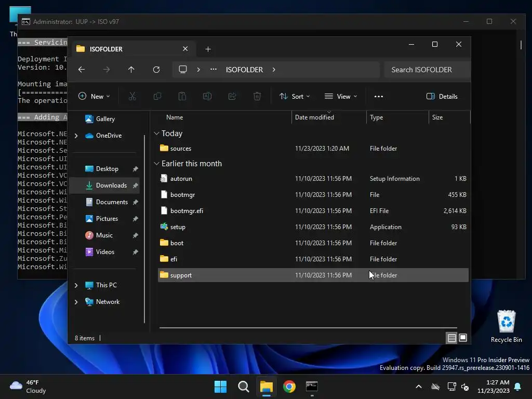Click chevron after ISOFOLDER breadcrumb

point(274,70)
